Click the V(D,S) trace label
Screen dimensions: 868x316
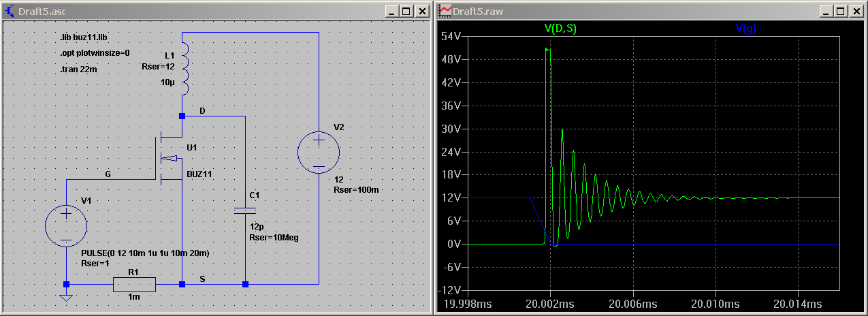(561, 29)
